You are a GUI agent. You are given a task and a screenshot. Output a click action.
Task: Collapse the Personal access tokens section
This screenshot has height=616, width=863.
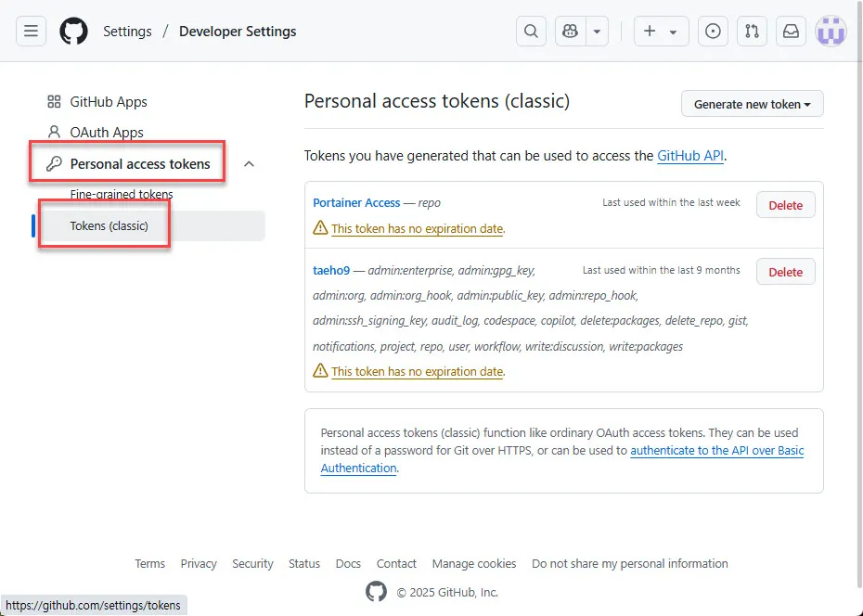(x=249, y=164)
